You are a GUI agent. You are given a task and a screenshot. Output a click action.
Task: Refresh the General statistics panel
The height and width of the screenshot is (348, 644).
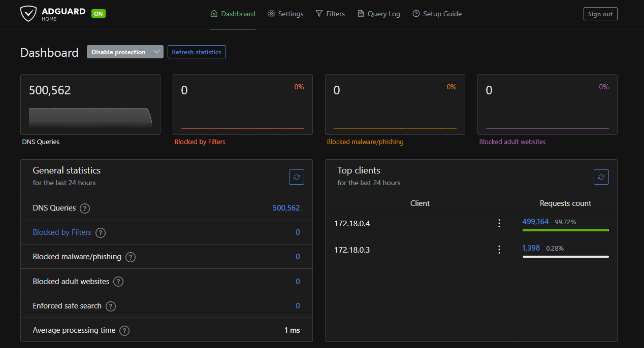pos(297,177)
